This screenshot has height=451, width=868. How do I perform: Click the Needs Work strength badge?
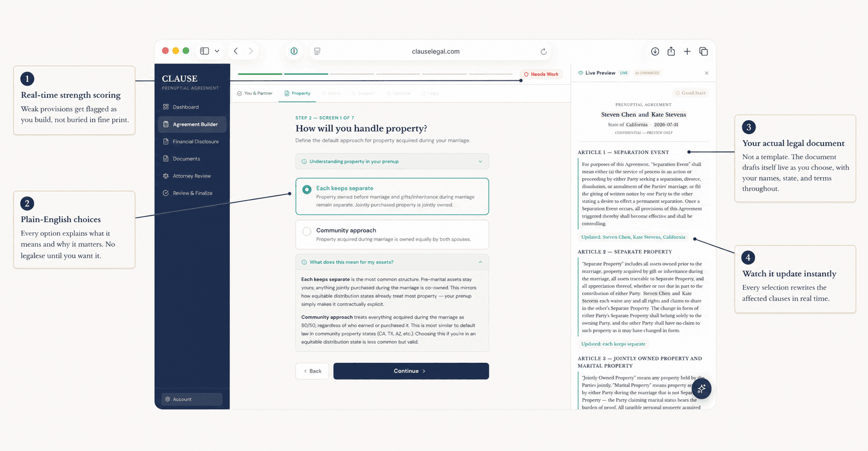click(x=541, y=74)
